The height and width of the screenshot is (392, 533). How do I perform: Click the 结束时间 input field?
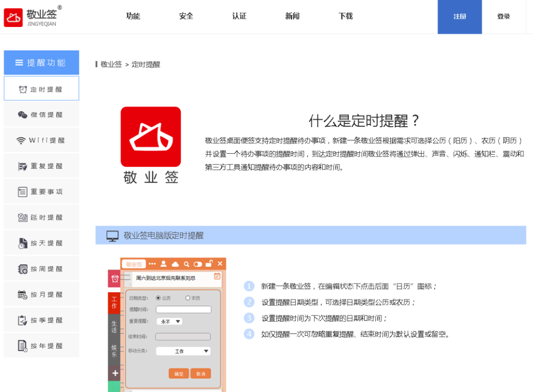(183, 337)
